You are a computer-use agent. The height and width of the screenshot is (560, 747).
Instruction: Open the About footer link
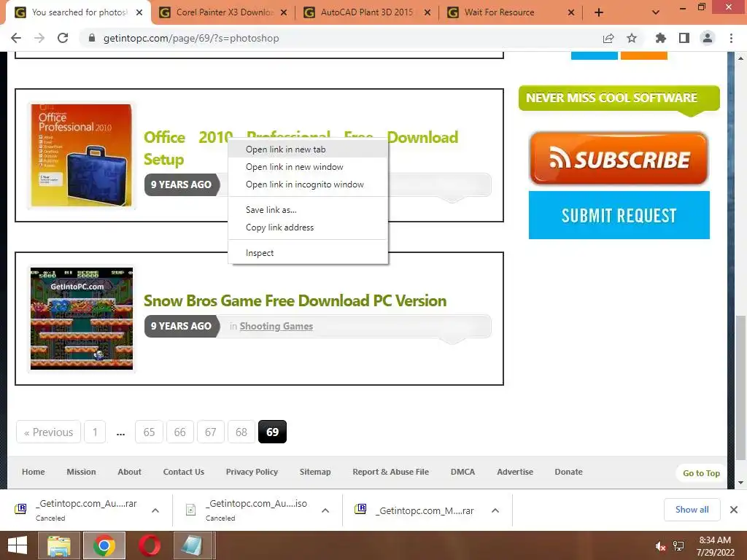pyautogui.click(x=130, y=472)
